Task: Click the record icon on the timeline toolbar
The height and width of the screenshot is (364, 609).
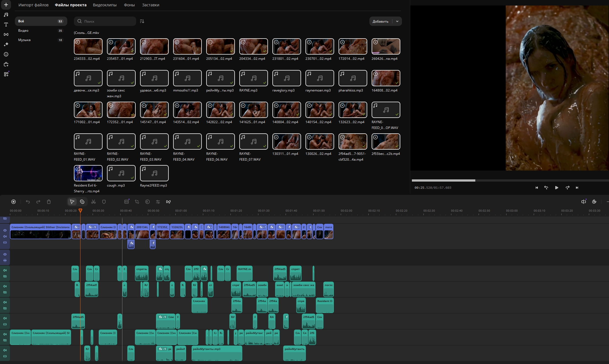Action: 14,202
